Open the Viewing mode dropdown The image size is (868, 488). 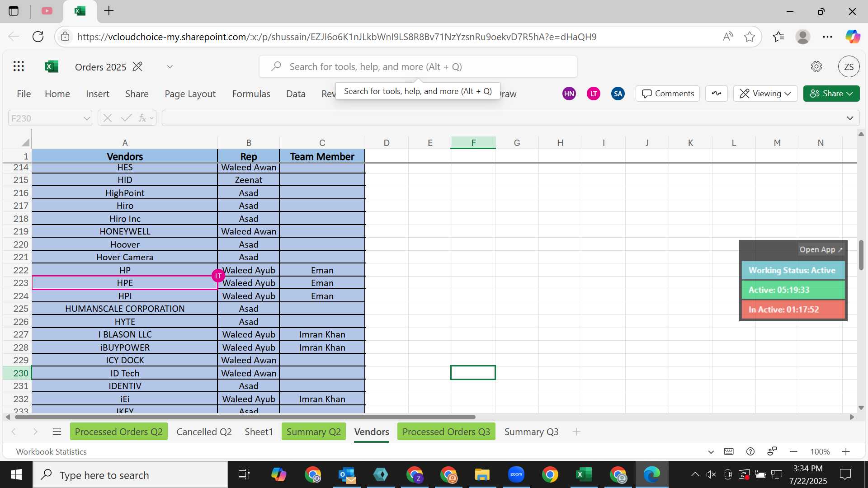pyautogui.click(x=765, y=94)
